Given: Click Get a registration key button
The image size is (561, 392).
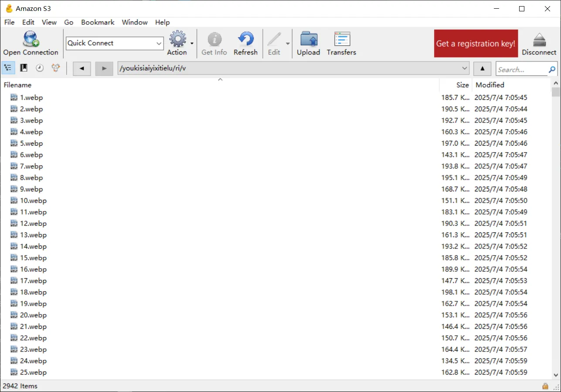Looking at the screenshot, I should click(476, 44).
